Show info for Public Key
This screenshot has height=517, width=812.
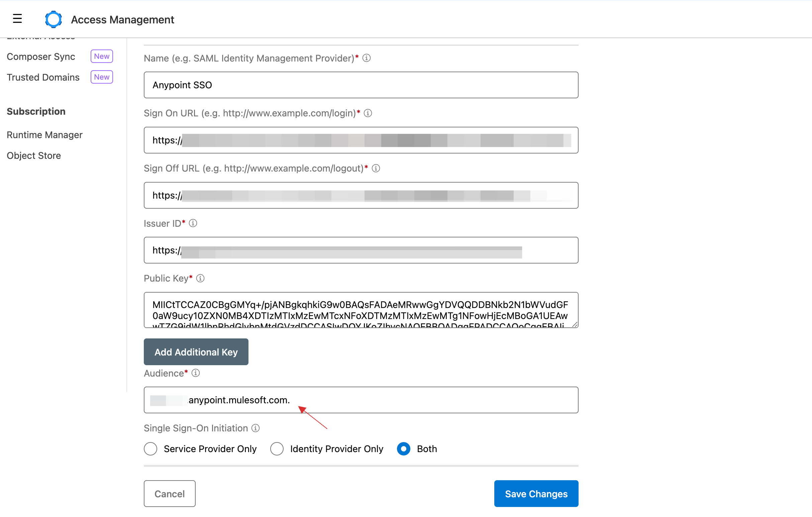click(200, 278)
